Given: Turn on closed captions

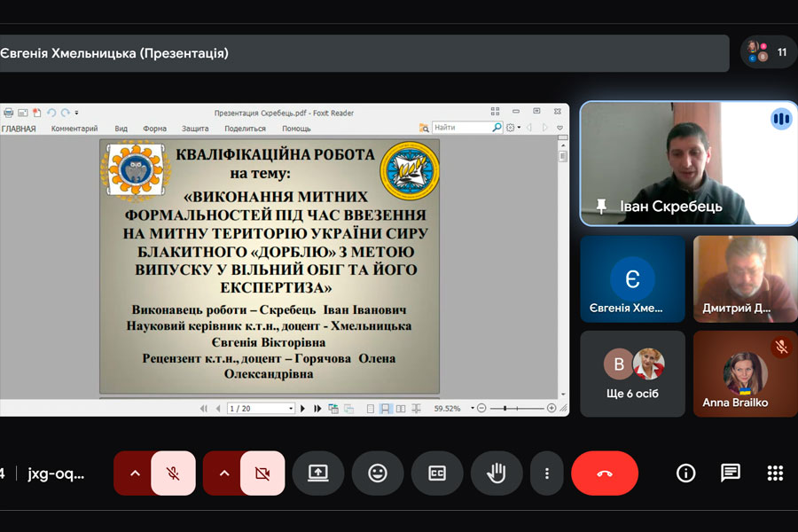Looking at the screenshot, I should (437, 473).
